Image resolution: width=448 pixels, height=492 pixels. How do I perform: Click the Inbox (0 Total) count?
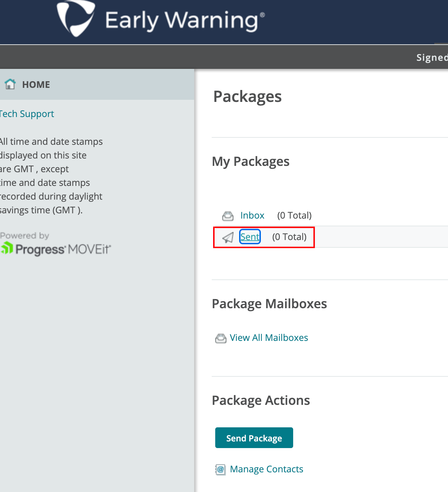click(294, 215)
